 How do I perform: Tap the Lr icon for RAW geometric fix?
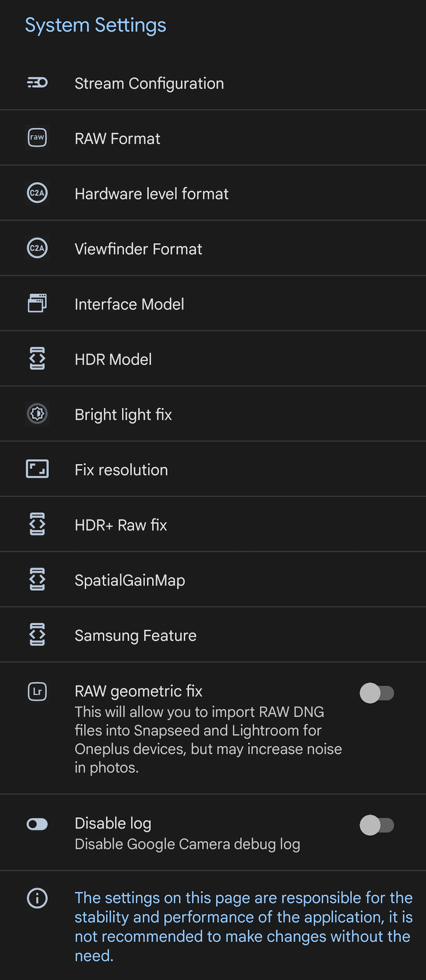click(37, 691)
